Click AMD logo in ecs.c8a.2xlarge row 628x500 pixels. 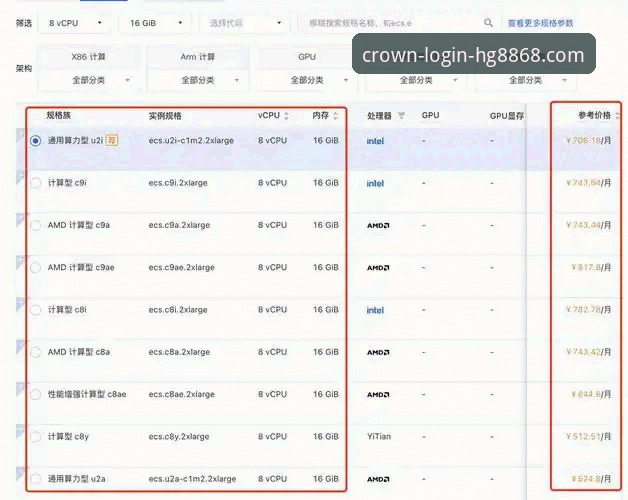click(378, 353)
